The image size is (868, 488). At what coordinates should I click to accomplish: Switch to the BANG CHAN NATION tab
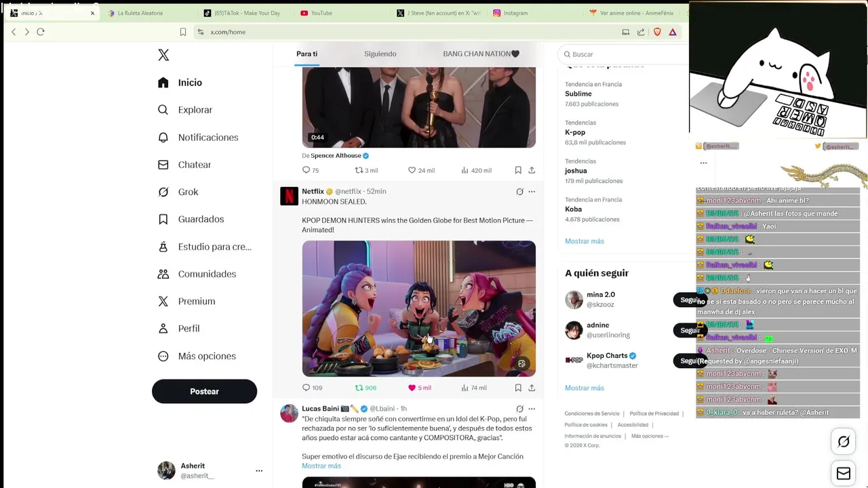tap(481, 54)
